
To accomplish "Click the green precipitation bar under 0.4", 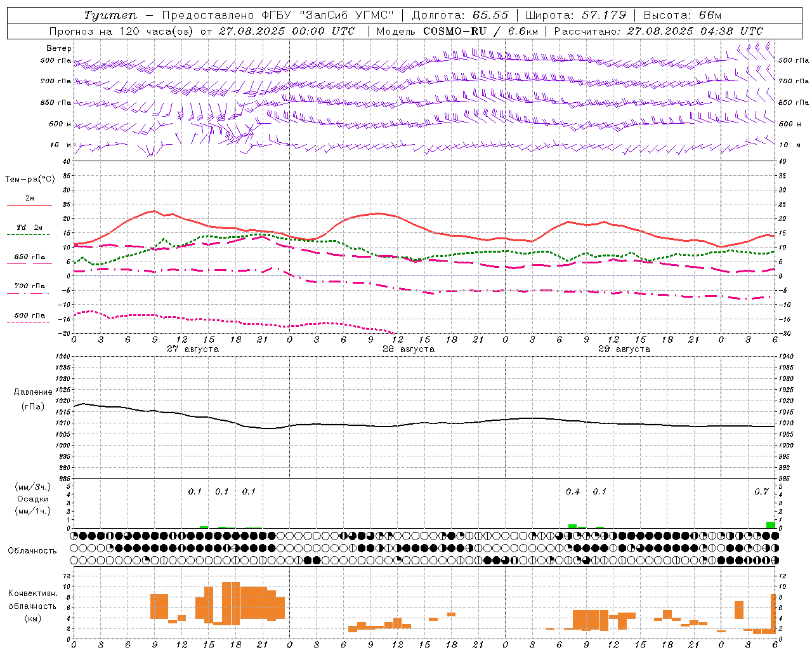I will [x=572, y=526].
